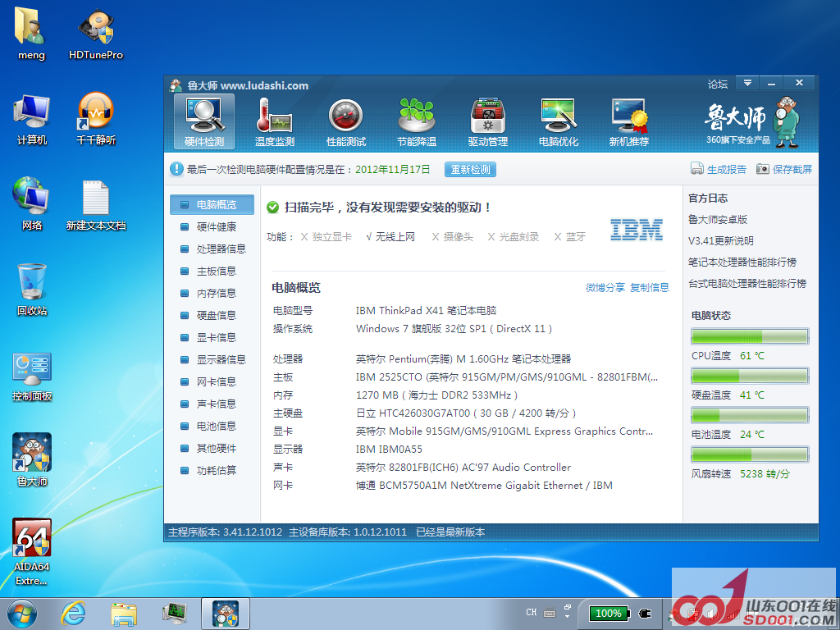
Task: Open the 鲁大师安卓版 log entry
Action: click(x=718, y=220)
